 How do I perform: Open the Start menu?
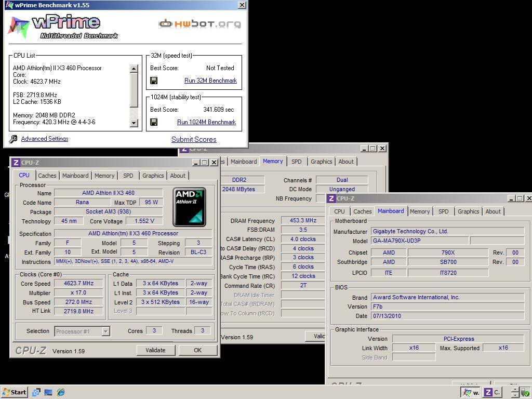coord(14,392)
